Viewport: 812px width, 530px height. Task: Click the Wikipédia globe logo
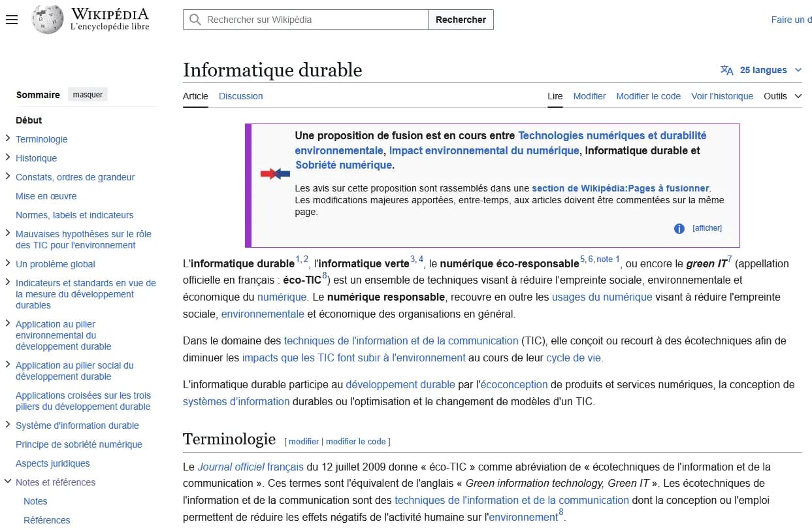click(x=48, y=20)
